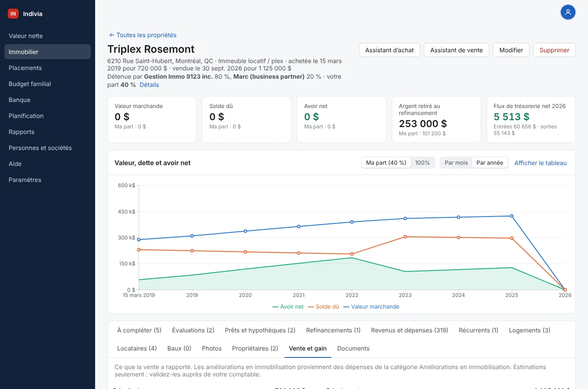588x389 pixels.
Task: Open Aide page
Action: (48, 164)
